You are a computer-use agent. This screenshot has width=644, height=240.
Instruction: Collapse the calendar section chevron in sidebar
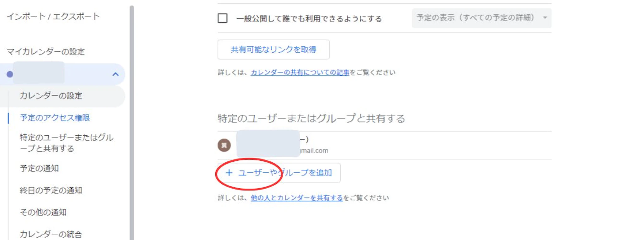click(x=115, y=74)
